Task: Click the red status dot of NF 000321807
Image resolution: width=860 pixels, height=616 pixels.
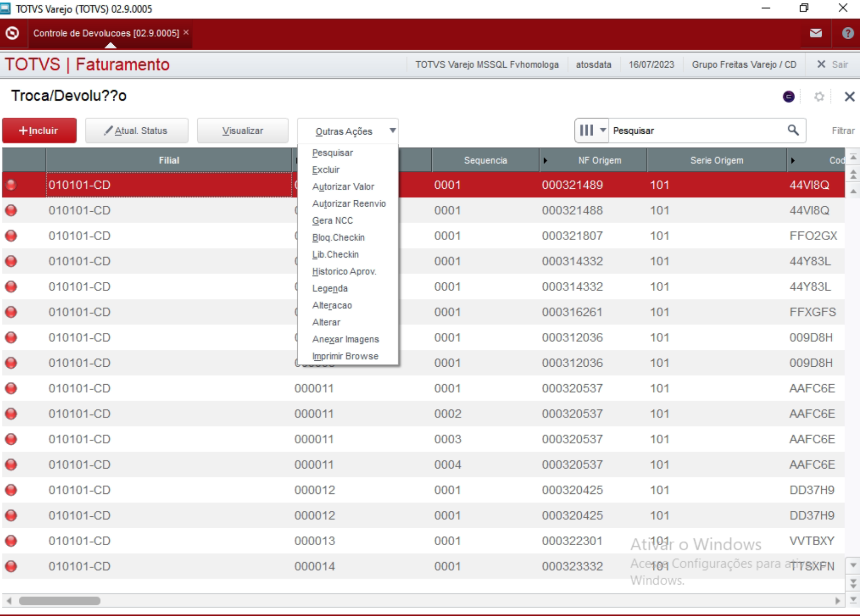Action: coord(11,236)
